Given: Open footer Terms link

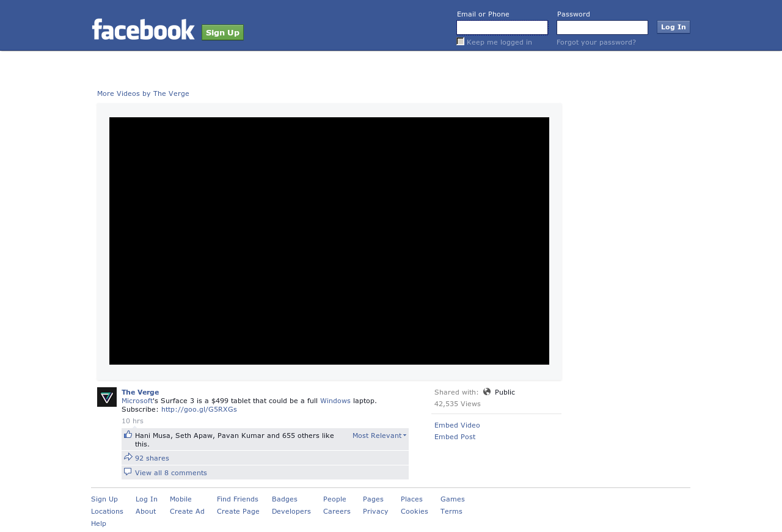Looking at the screenshot, I should click(x=451, y=511).
